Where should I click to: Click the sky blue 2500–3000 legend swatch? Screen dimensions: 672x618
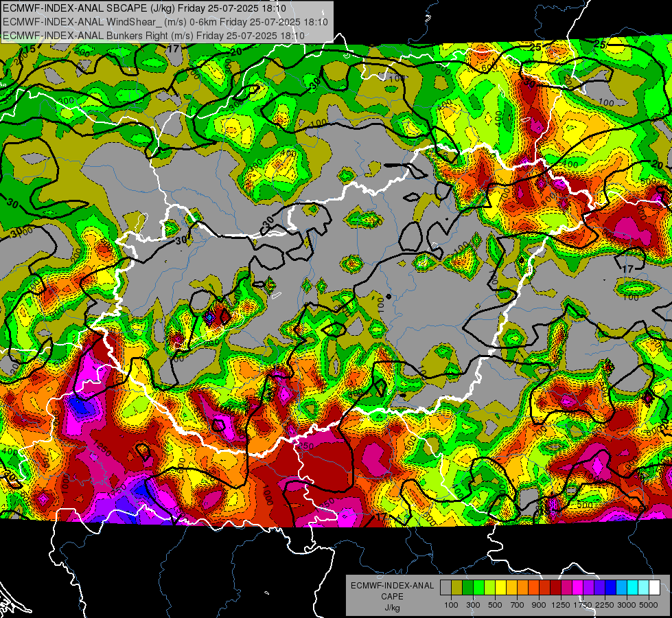coord(621,588)
